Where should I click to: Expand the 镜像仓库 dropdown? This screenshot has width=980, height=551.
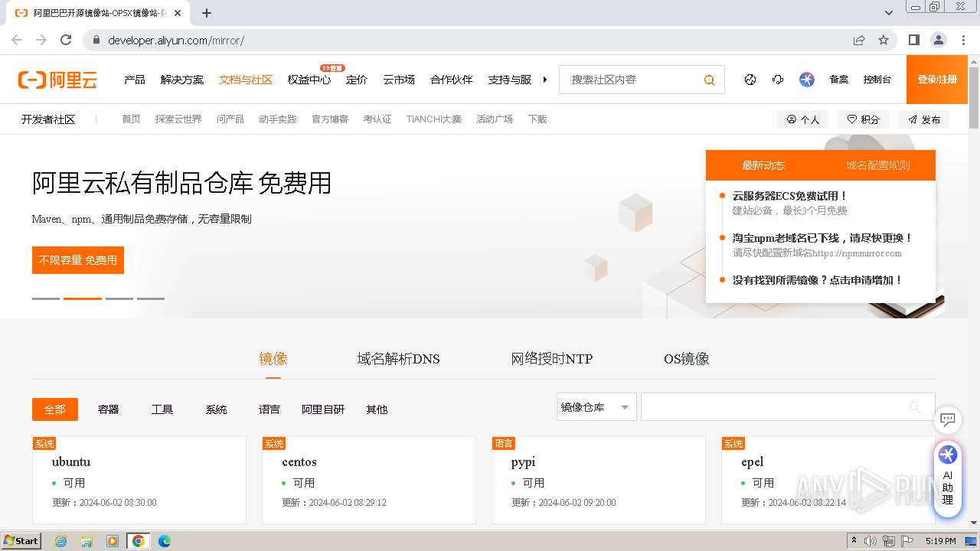[x=596, y=407]
